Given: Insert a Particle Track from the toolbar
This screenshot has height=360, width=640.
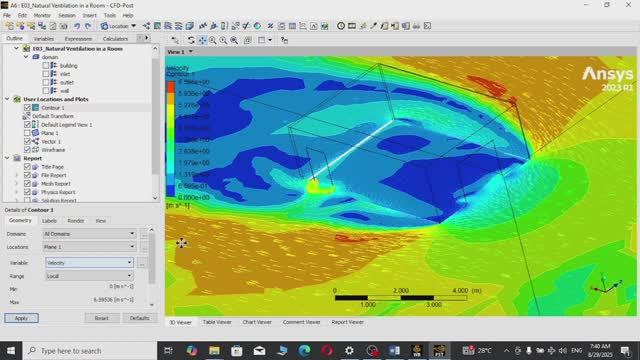Looking at the screenshot, I should (179, 26).
